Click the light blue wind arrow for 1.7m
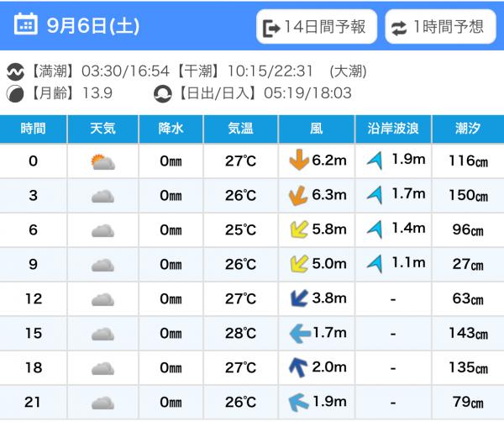The width and height of the screenshot is (504, 422). (x=296, y=334)
